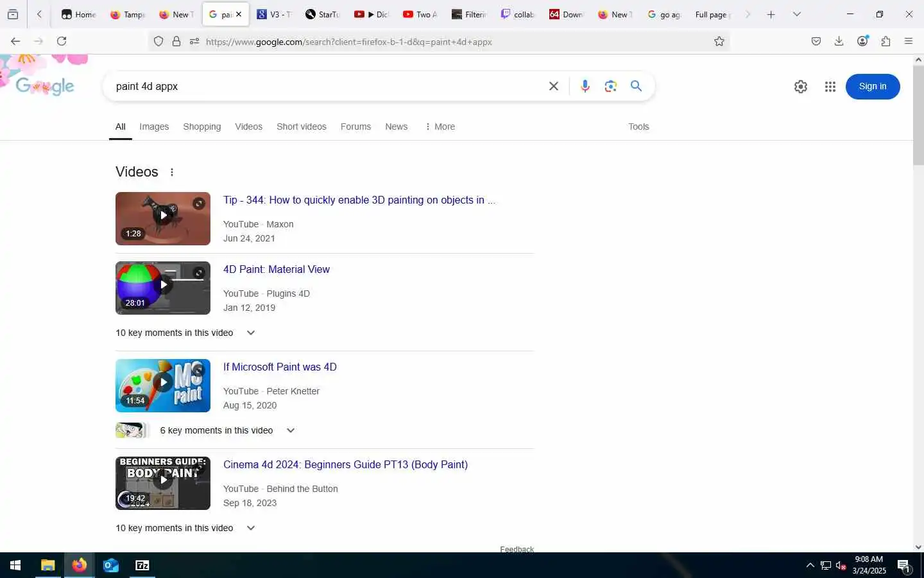The width and height of the screenshot is (924, 578).
Task: Select the All results tab
Action: pos(120,127)
